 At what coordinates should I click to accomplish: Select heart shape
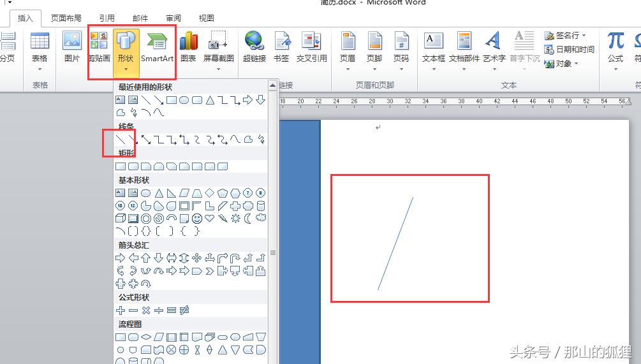(x=210, y=219)
